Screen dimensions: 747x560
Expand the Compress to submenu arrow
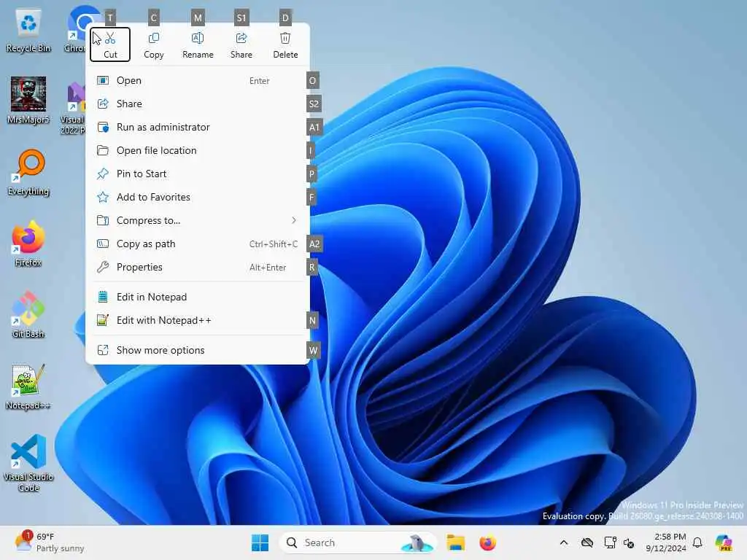point(294,220)
